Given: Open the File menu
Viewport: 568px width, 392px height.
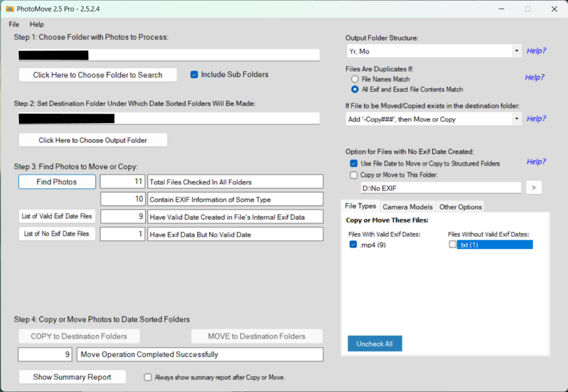Looking at the screenshot, I should (x=14, y=24).
